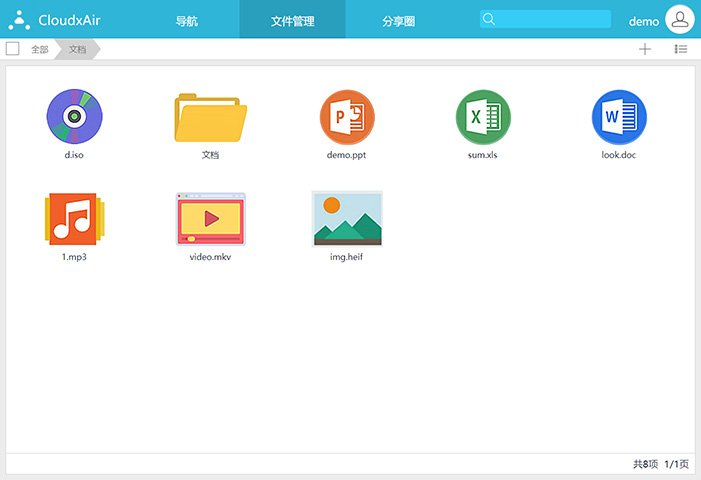Navigate to 全部 in the breadcrumb

(39, 49)
